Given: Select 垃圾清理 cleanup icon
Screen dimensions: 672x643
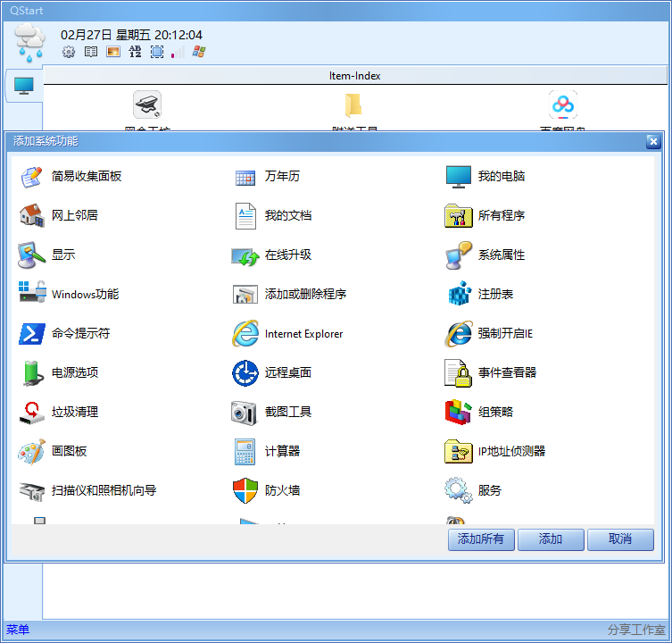Looking at the screenshot, I should (x=32, y=413).
